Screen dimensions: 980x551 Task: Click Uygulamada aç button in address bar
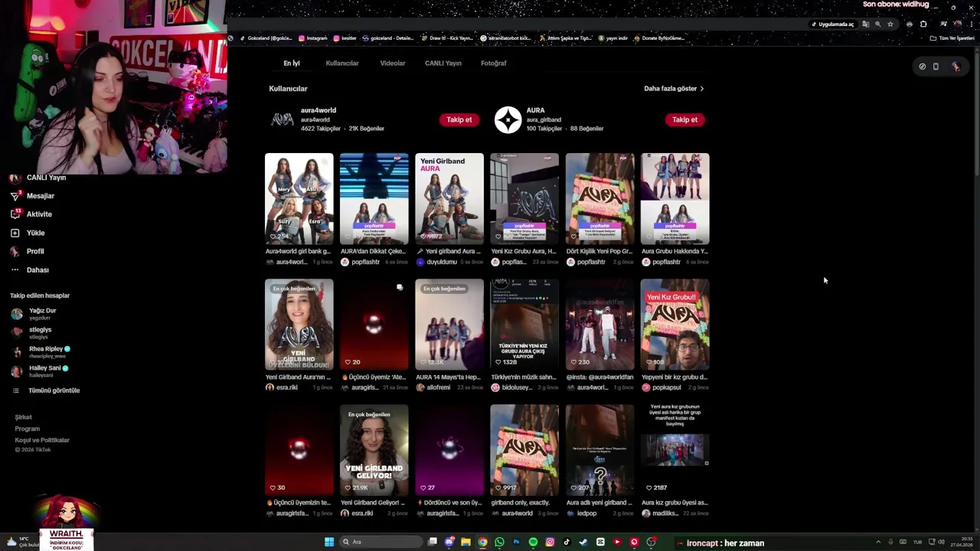[832, 24]
